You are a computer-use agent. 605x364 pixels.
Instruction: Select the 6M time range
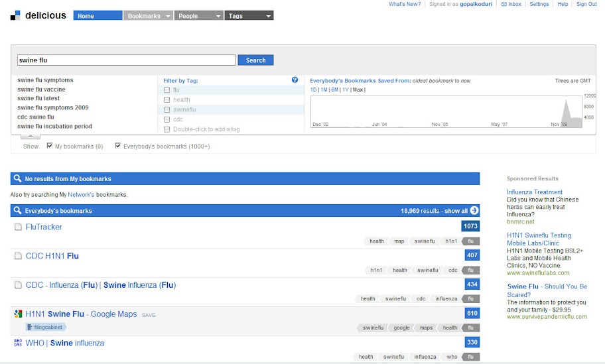[x=334, y=90]
